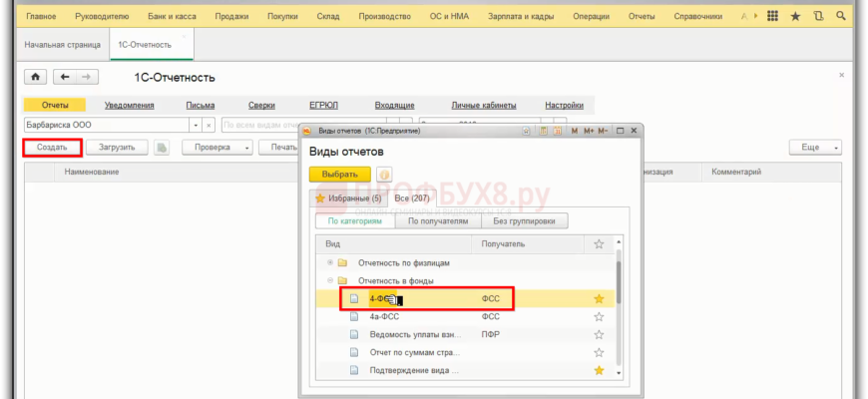Image resolution: width=868 pixels, height=399 pixels.
Task: Open history scroll icon in top bar
Action: [818, 17]
